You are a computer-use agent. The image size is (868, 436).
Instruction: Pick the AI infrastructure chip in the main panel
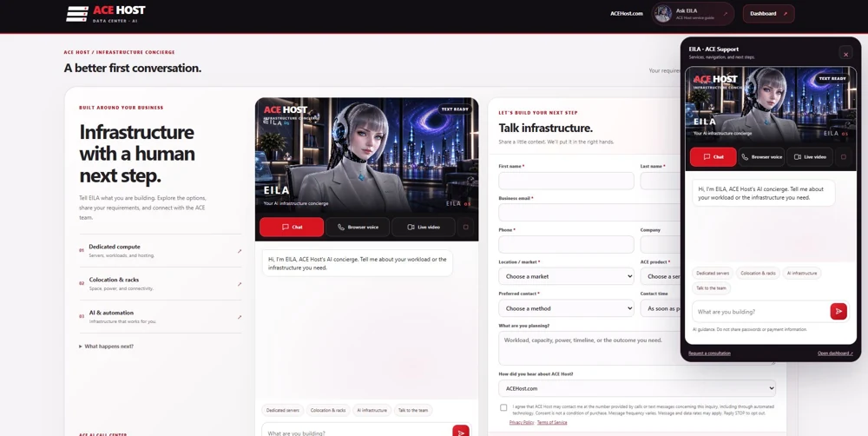pyautogui.click(x=372, y=411)
